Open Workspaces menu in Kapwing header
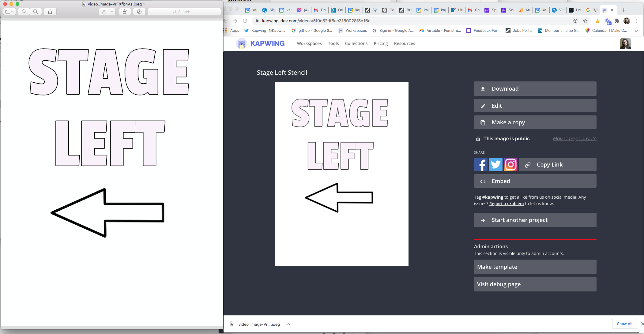This screenshot has width=644, height=334. [x=309, y=43]
